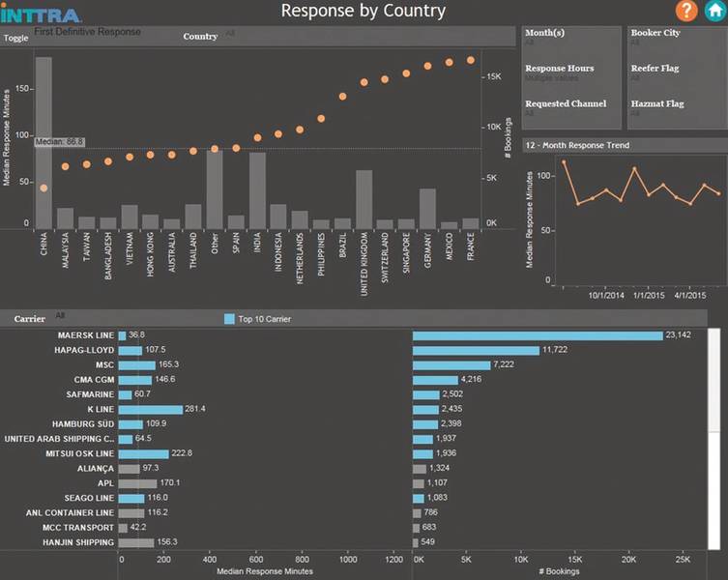The height and width of the screenshot is (580, 728).
Task: Select the HAMBURG SÜD carrier label
Action: [x=83, y=424]
